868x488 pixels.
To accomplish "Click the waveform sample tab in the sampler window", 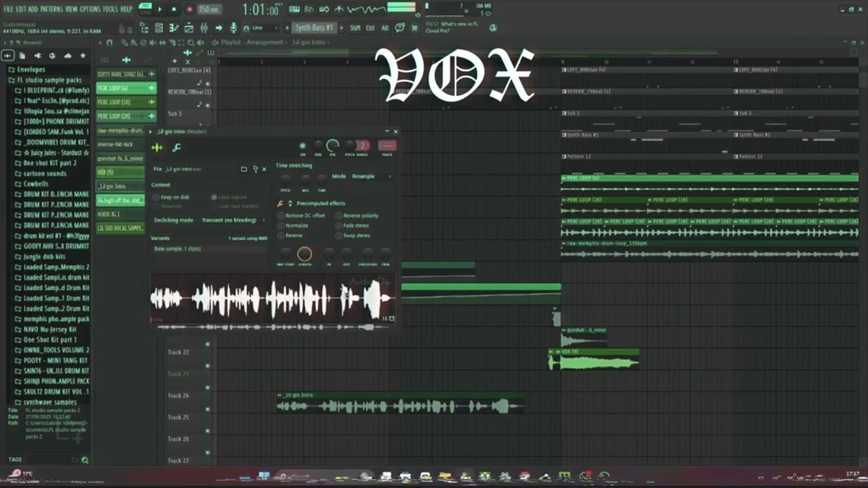I will coord(157,147).
